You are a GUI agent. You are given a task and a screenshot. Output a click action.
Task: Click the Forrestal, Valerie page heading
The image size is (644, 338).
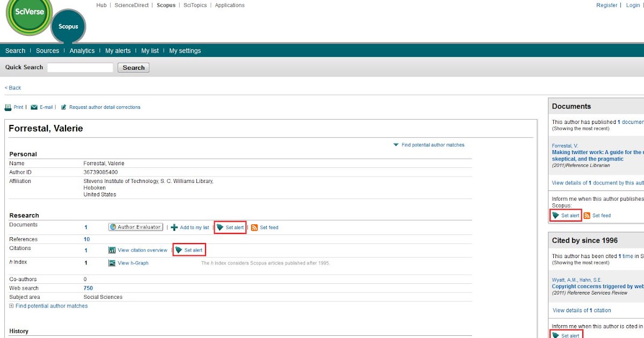click(x=46, y=129)
